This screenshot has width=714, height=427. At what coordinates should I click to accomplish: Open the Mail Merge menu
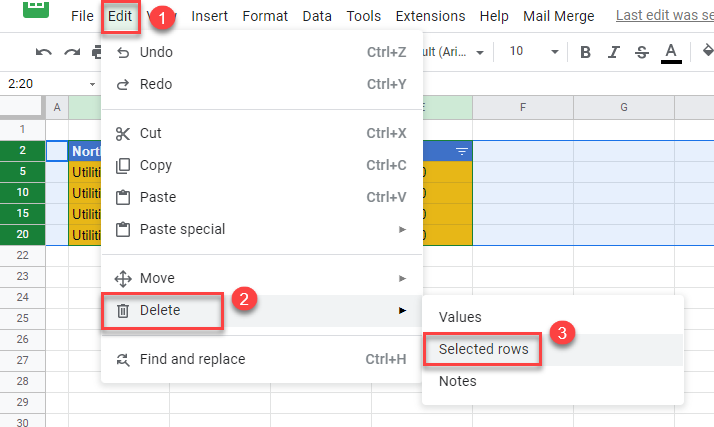558,16
